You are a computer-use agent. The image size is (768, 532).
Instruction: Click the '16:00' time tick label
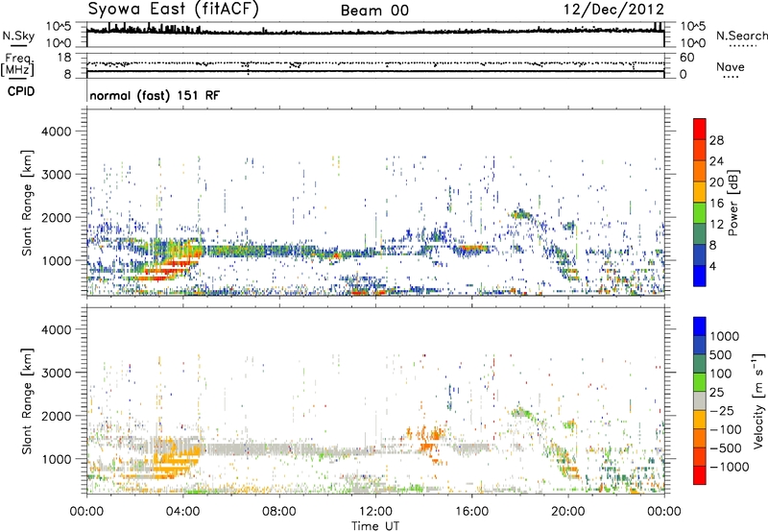click(471, 512)
